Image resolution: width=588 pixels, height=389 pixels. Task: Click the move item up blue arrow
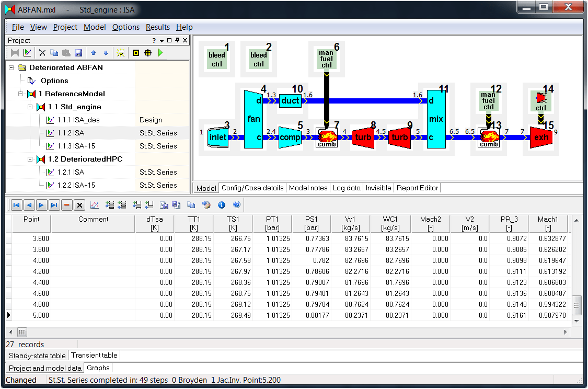click(x=94, y=53)
